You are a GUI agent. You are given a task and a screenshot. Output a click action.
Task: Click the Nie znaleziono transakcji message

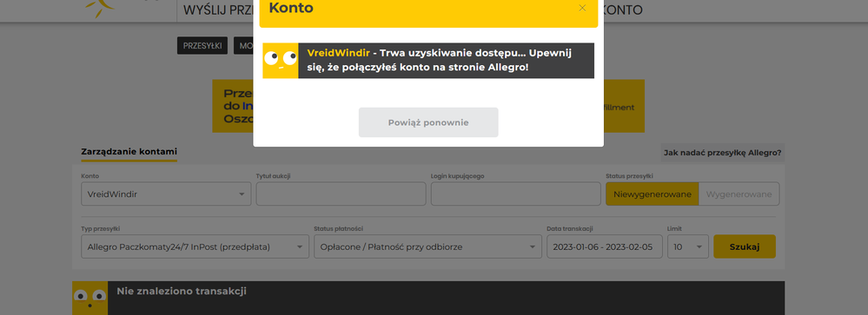pos(182,292)
